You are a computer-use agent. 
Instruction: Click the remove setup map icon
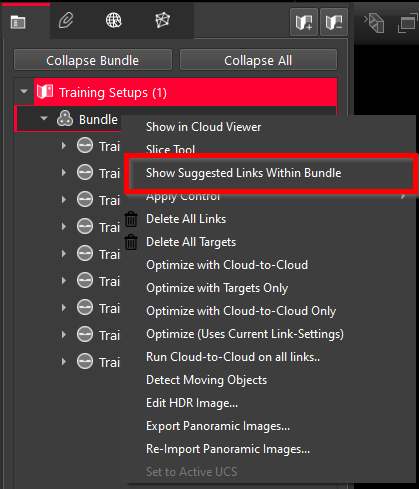(x=334, y=22)
